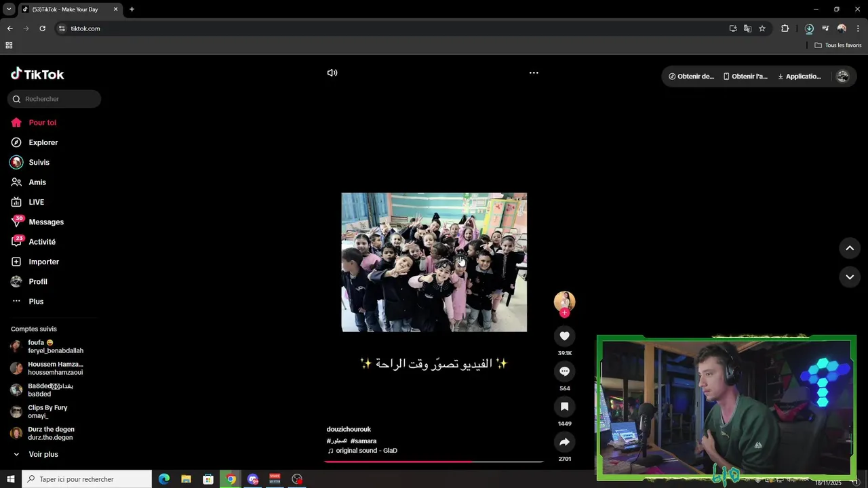Screen dimensions: 868x488
Task: Bookmark the video with save icon
Action: coord(564,407)
